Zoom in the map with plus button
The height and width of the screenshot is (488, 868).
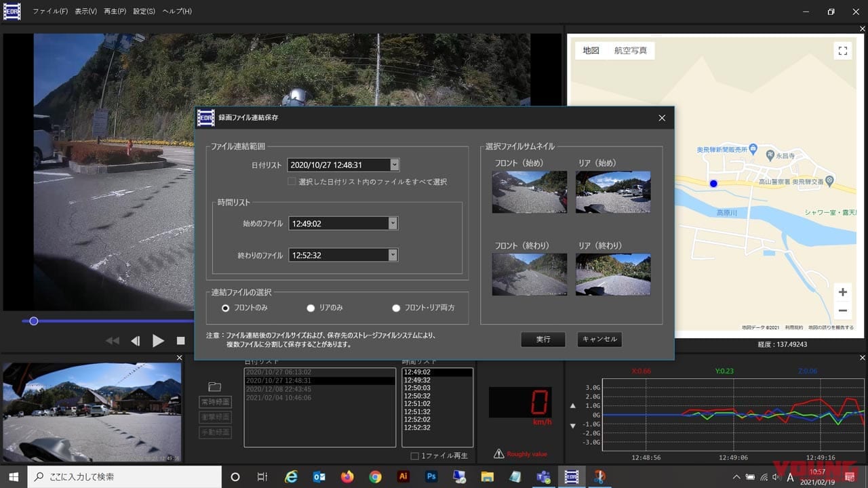[842, 292]
